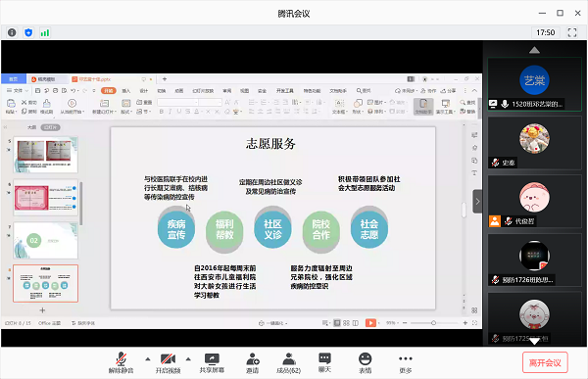The height and width of the screenshot is (379, 588).
Task: Open the 共享屏幕 share screen icon
Action: 212,363
